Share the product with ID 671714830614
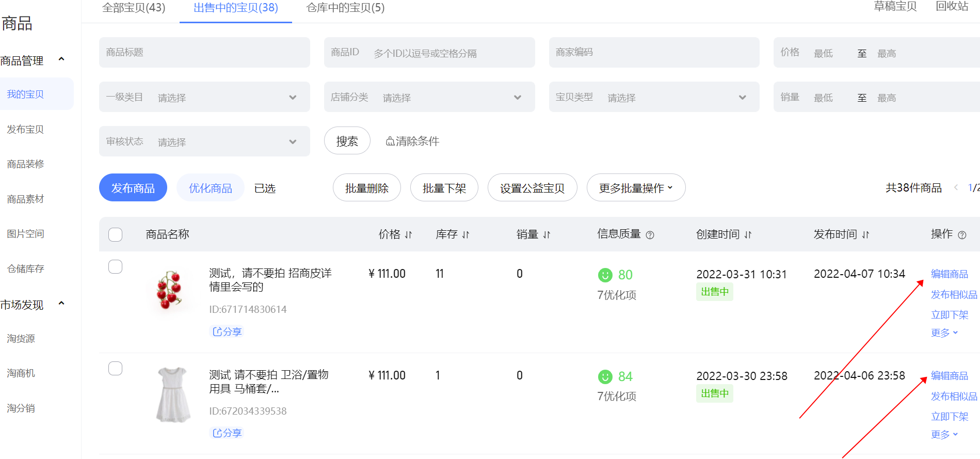The width and height of the screenshot is (980, 459). [227, 331]
